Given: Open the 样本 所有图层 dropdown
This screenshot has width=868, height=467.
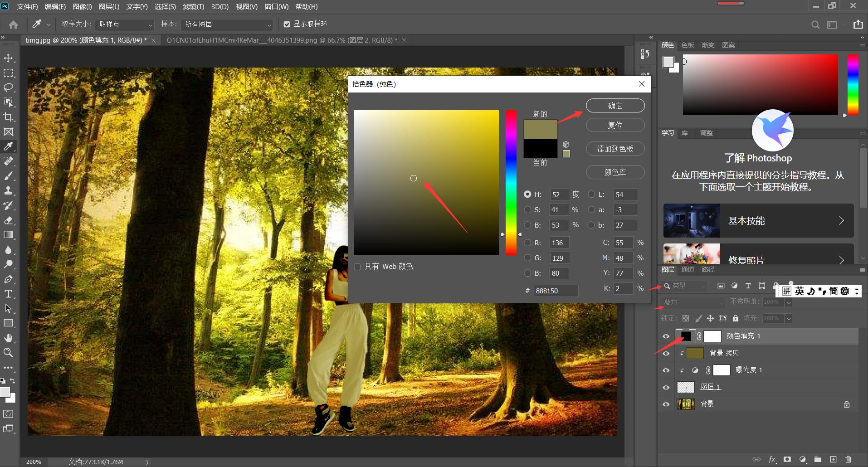Looking at the screenshot, I should click(227, 24).
